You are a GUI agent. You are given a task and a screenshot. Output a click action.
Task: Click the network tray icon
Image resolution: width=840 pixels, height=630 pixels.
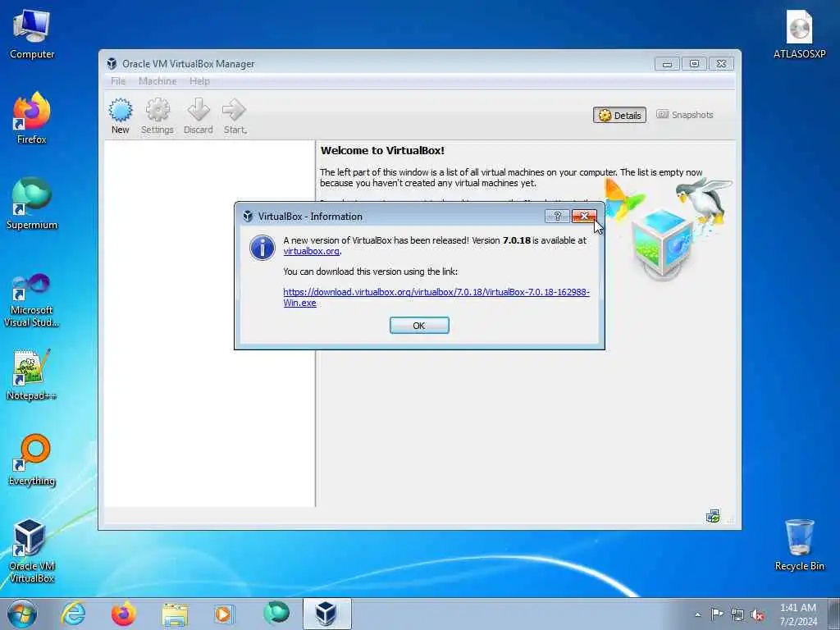click(x=737, y=614)
